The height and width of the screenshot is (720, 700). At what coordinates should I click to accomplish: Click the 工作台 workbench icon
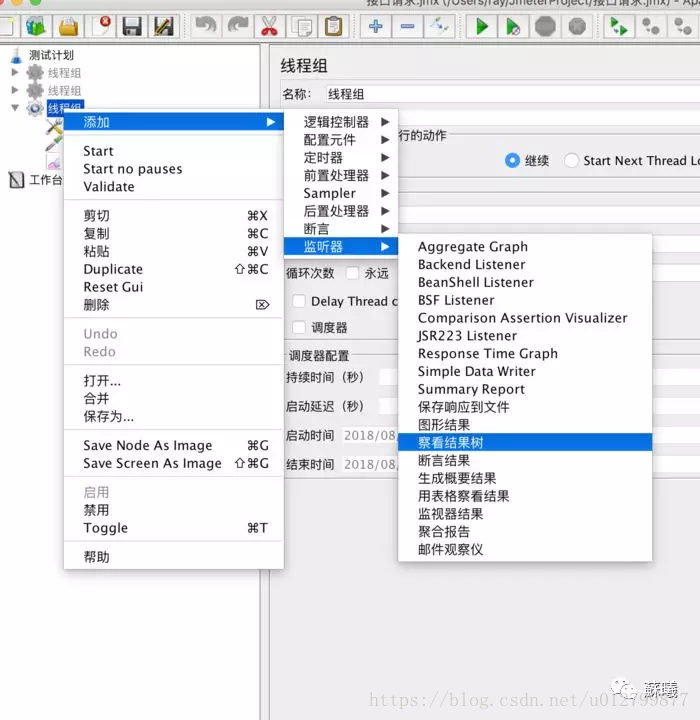tap(17, 180)
